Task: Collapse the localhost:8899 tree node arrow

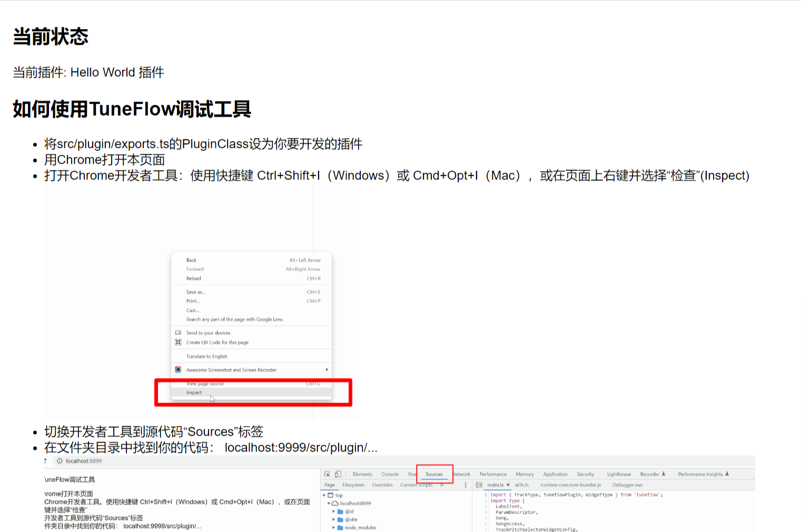Action: tap(329, 504)
